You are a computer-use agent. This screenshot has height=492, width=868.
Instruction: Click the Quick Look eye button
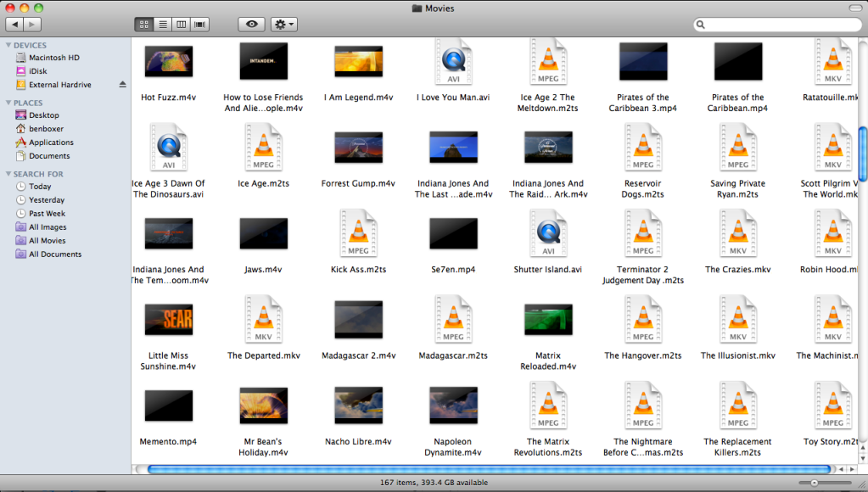(252, 25)
